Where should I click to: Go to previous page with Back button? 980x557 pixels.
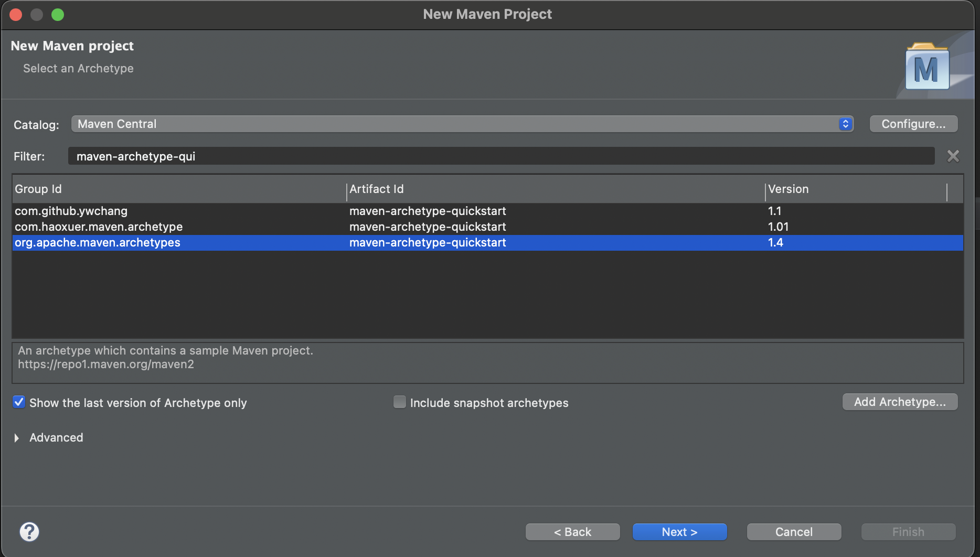tap(572, 532)
